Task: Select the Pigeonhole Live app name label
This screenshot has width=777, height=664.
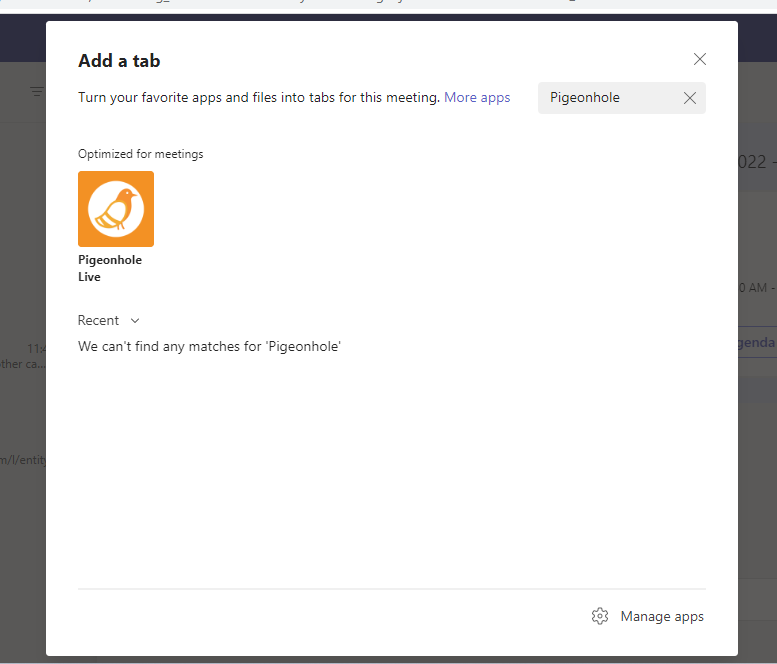Action: (x=109, y=268)
